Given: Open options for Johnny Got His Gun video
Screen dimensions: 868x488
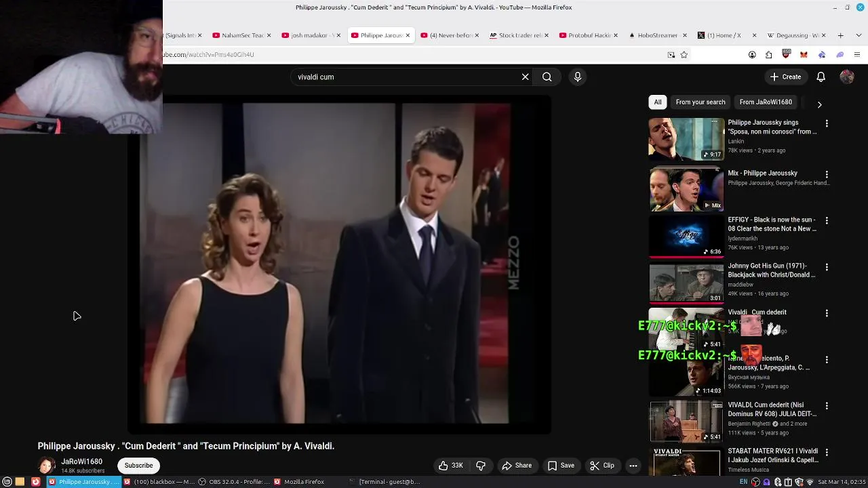Looking at the screenshot, I should tap(827, 267).
